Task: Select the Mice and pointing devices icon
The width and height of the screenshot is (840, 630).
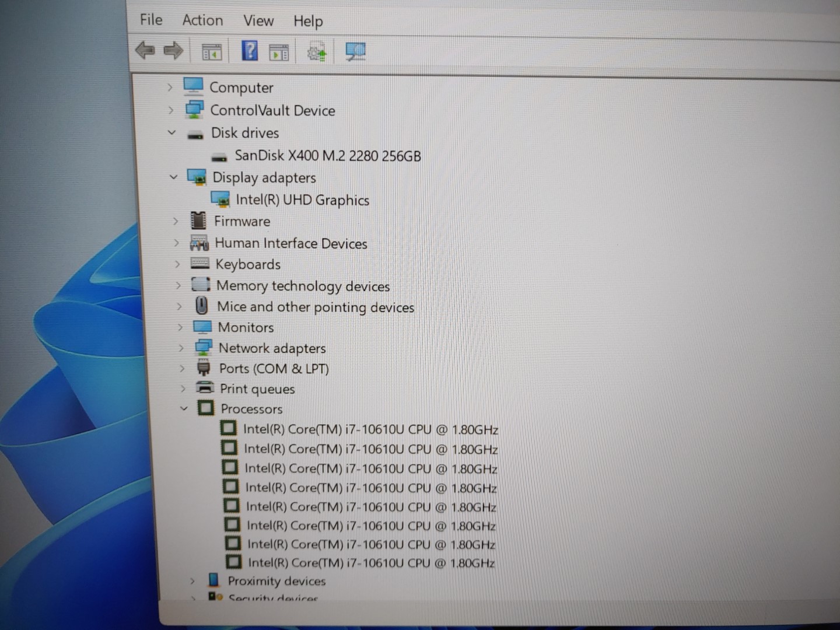Action: [202, 306]
